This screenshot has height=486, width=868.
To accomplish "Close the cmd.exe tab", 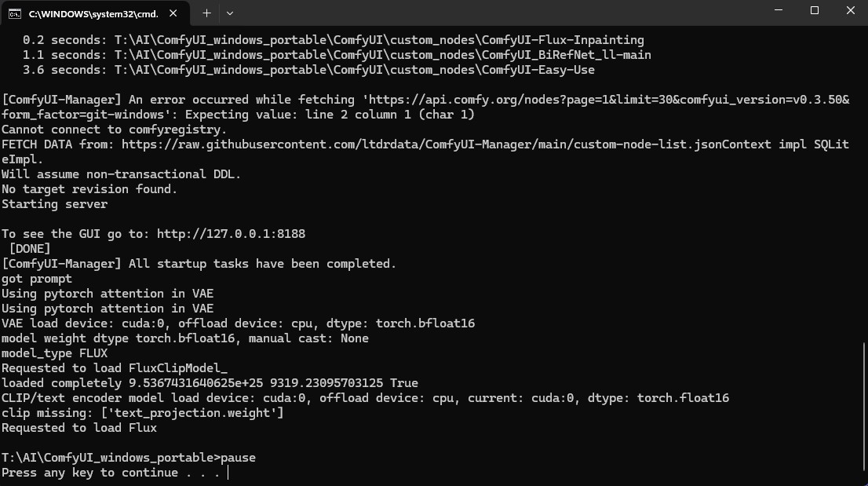I will pos(173,13).
